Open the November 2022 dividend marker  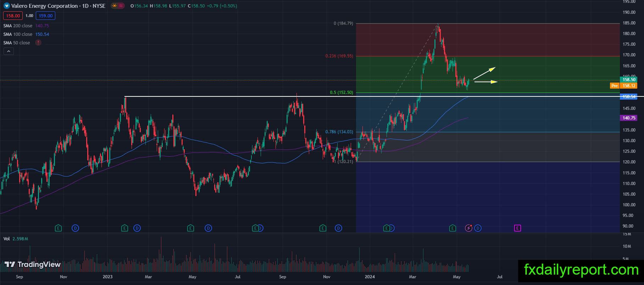75,228
